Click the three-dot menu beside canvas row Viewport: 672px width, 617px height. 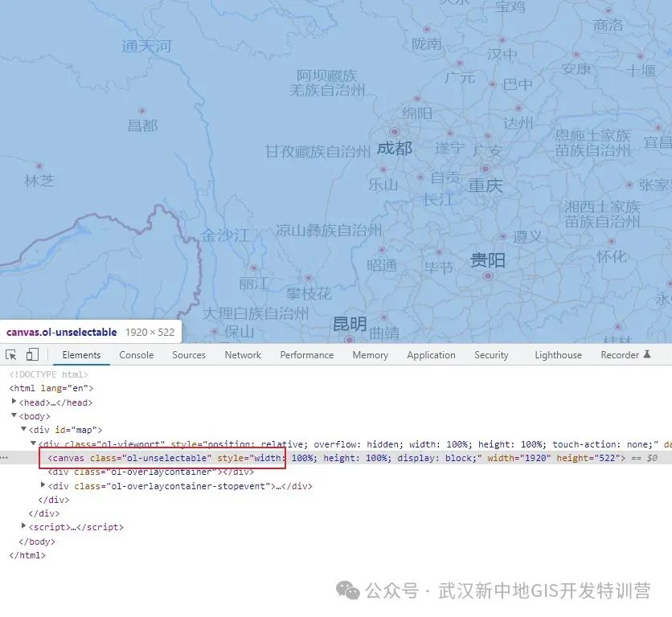click(x=4, y=458)
